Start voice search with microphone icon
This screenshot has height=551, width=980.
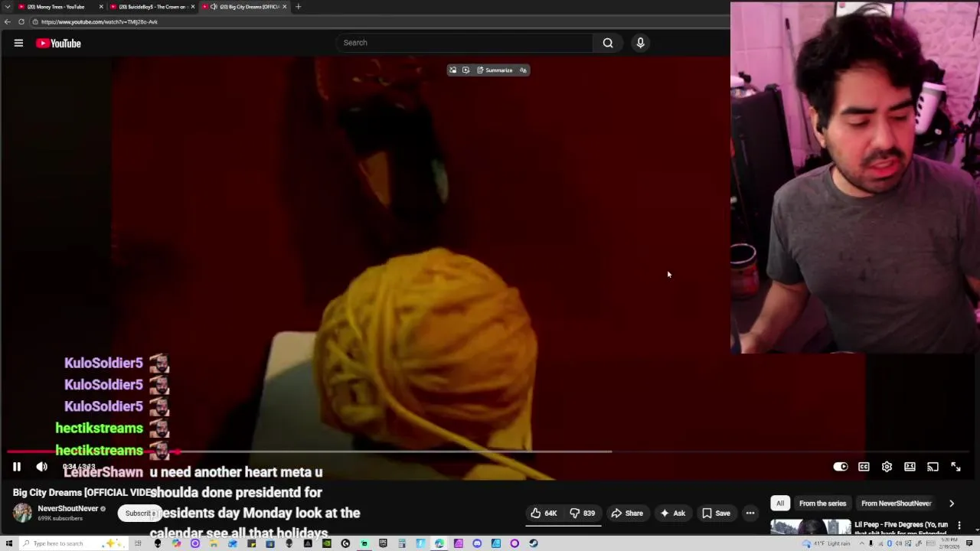point(641,43)
